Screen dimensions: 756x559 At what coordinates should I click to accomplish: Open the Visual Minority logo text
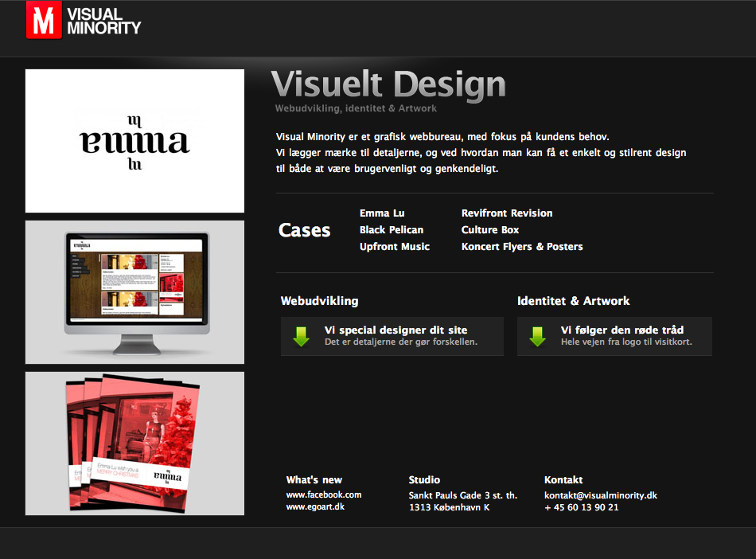click(x=103, y=21)
